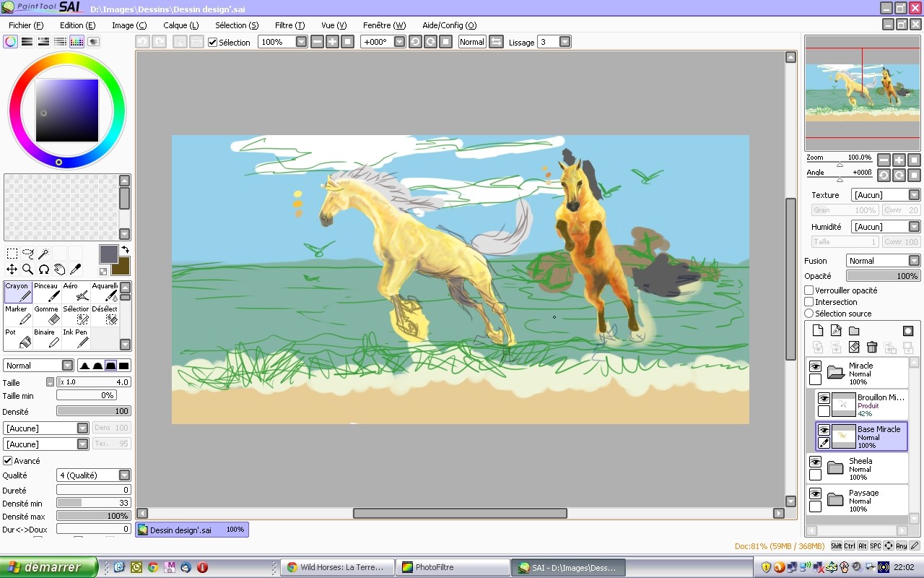This screenshot has width=924, height=578.
Task: Open the Filtre menu
Action: click(x=289, y=25)
